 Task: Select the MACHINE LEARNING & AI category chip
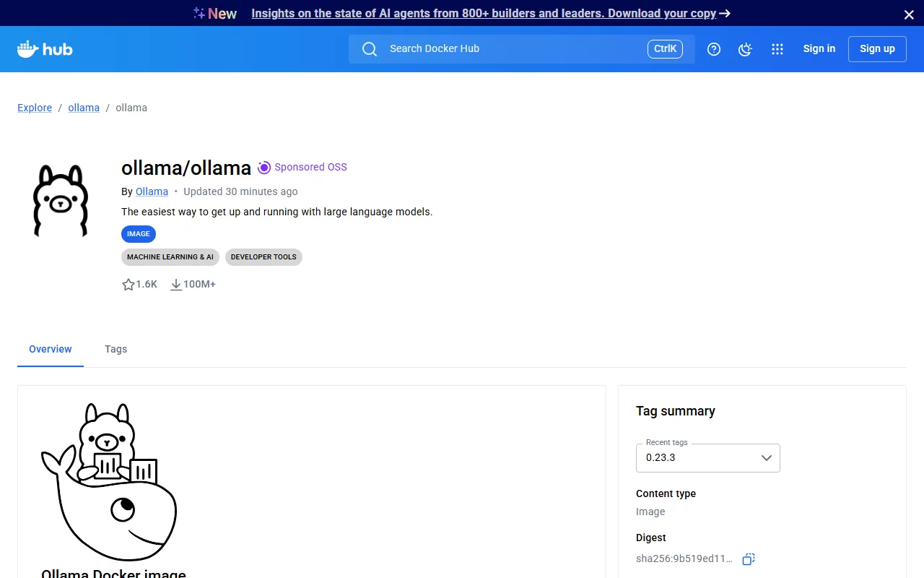[170, 257]
